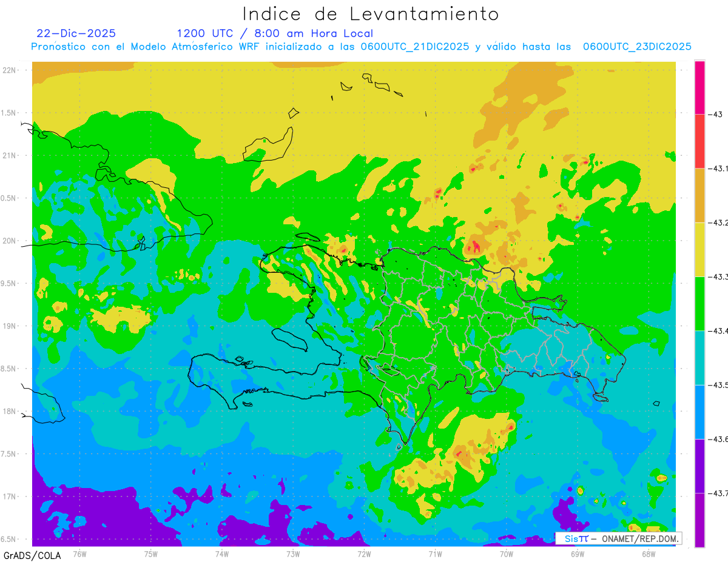Image resolution: width=728 pixels, height=562 pixels.
Task: Click the "19N" latitude label
Action: pos(10,326)
